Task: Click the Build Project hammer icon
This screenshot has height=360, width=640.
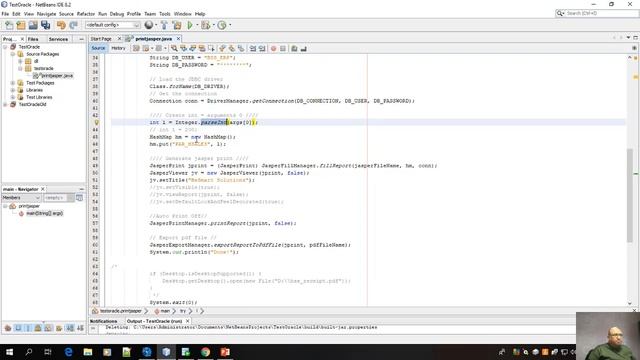Action: [x=164, y=25]
